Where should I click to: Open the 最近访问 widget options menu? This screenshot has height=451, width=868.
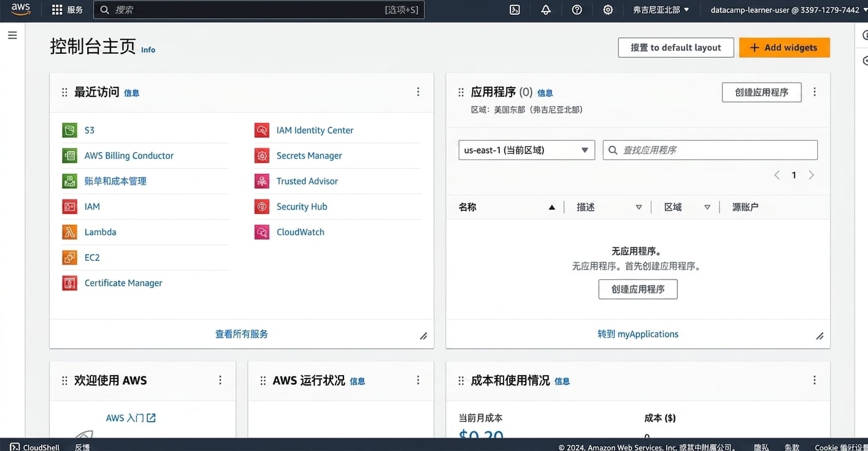418,92
